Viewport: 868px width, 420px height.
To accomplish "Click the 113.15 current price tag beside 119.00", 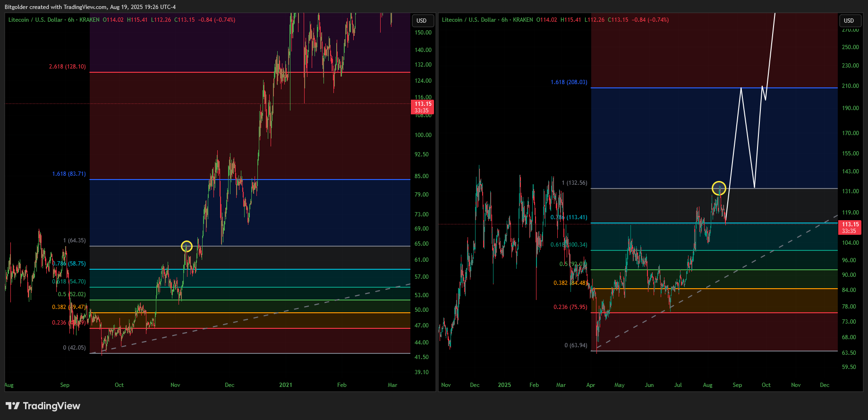I will tap(850, 228).
